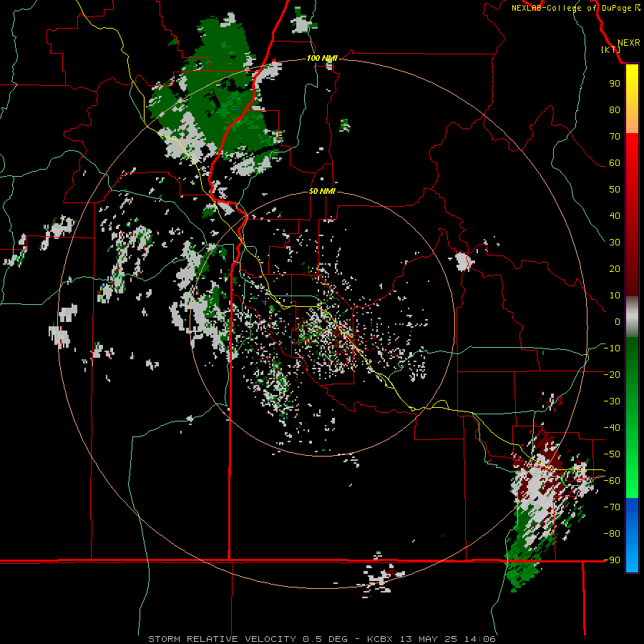This screenshot has height=644, width=644.
Task: Pick the bright green band on the color scale
Action: [x=632, y=464]
